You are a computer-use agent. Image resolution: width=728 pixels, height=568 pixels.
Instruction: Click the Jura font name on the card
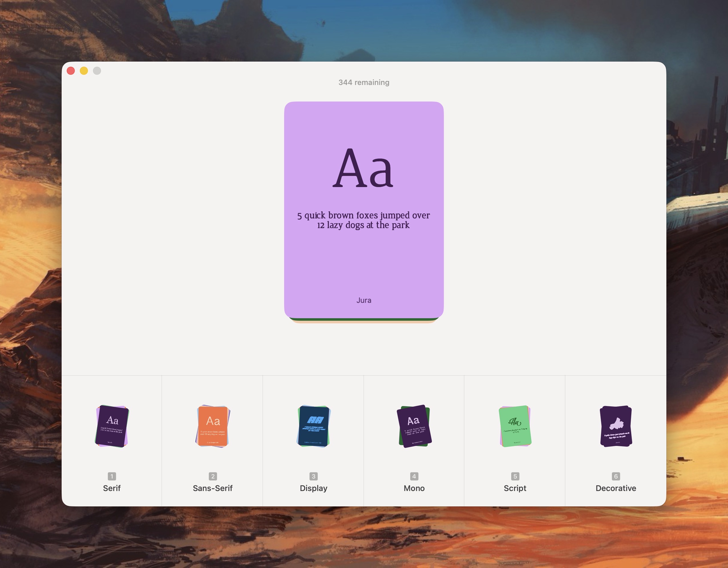pos(364,300)
